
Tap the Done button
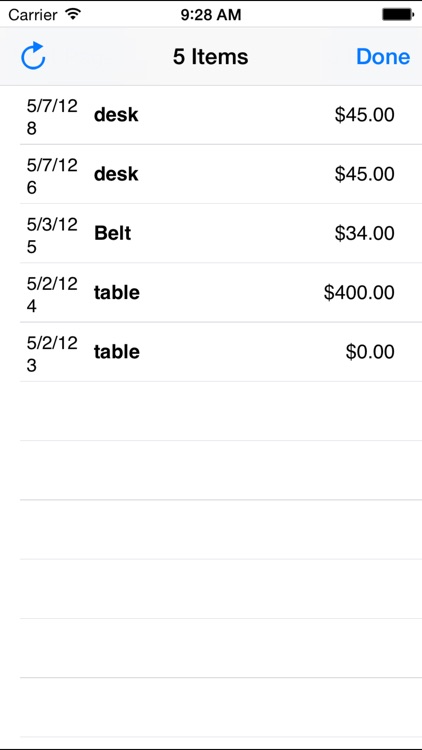[383, 56]
